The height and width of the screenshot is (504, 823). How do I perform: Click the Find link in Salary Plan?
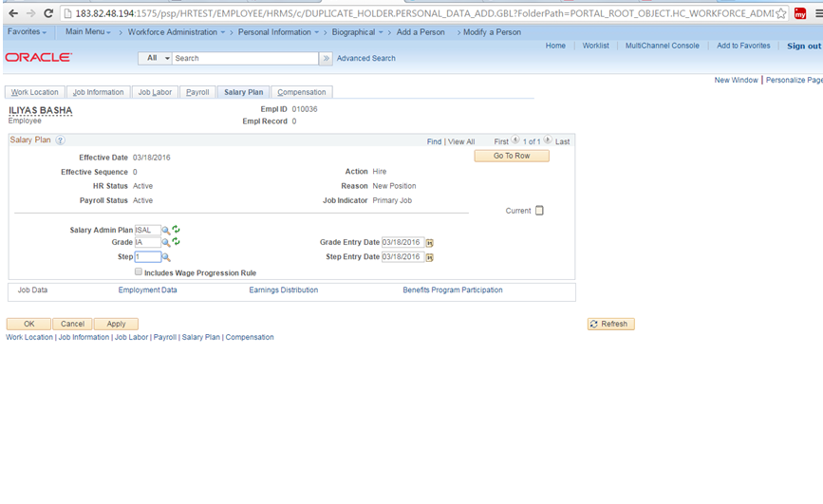pos(434,141)
